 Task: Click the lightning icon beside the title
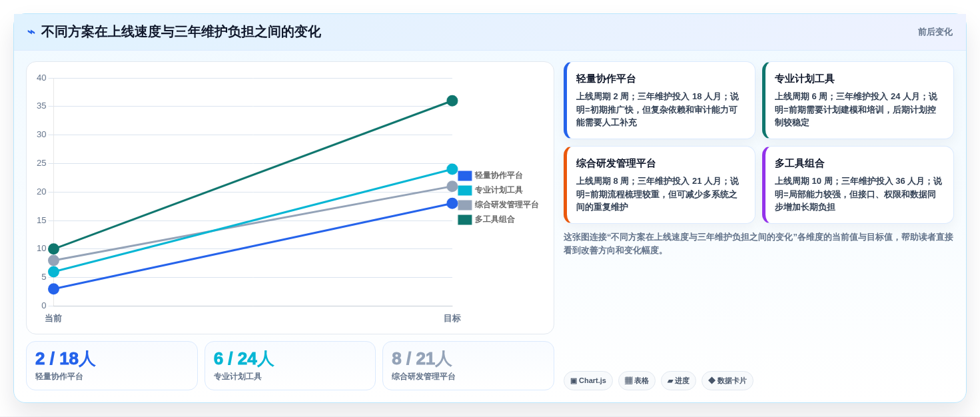point(31,32)
